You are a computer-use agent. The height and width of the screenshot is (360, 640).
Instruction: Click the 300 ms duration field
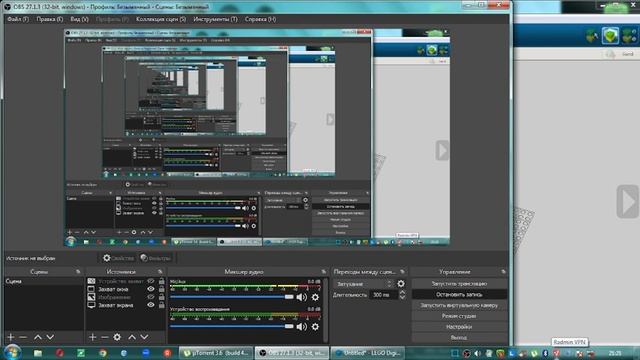[383, 295]
